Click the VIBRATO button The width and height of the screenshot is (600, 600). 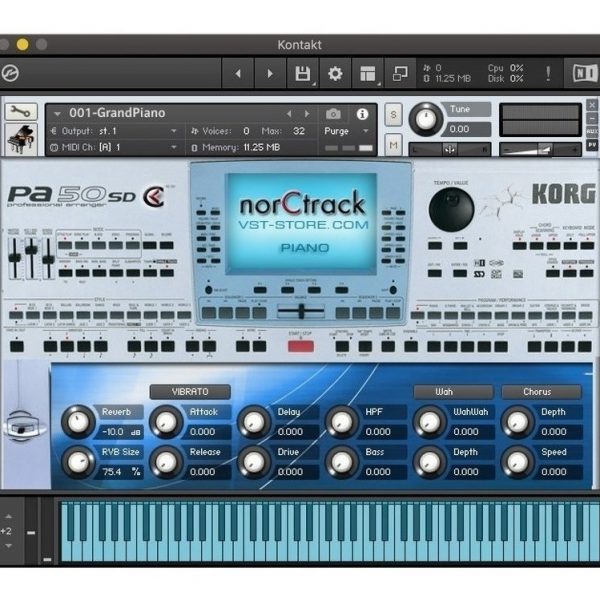pyautogui.click(x=190, y=392)
